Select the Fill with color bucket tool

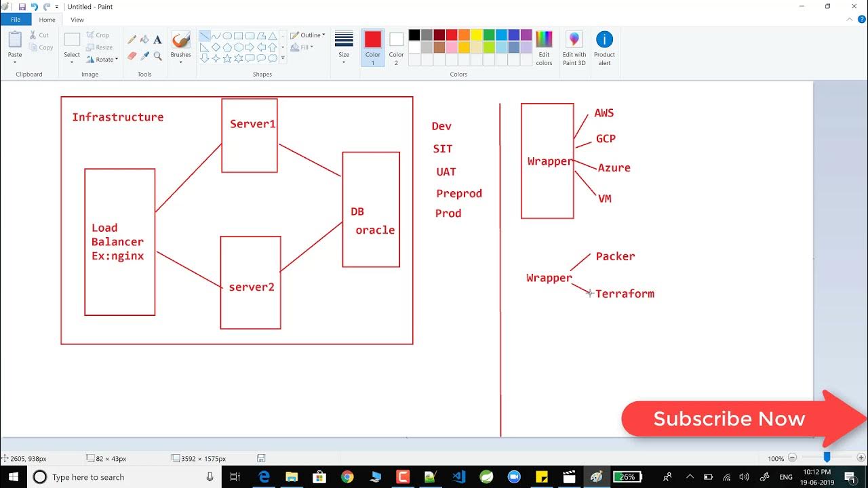144,40
